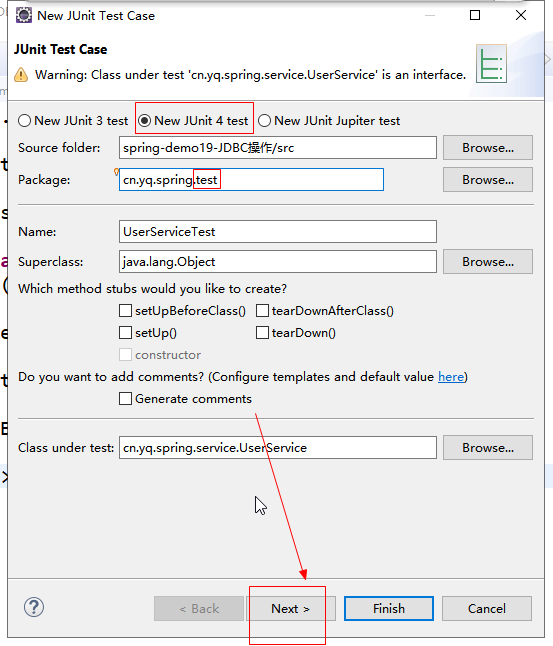Image resolution: width=553 pixels, height=646 pixels.
Task: Click the content assist lightbulb by Package
Action: click(116, 171)
